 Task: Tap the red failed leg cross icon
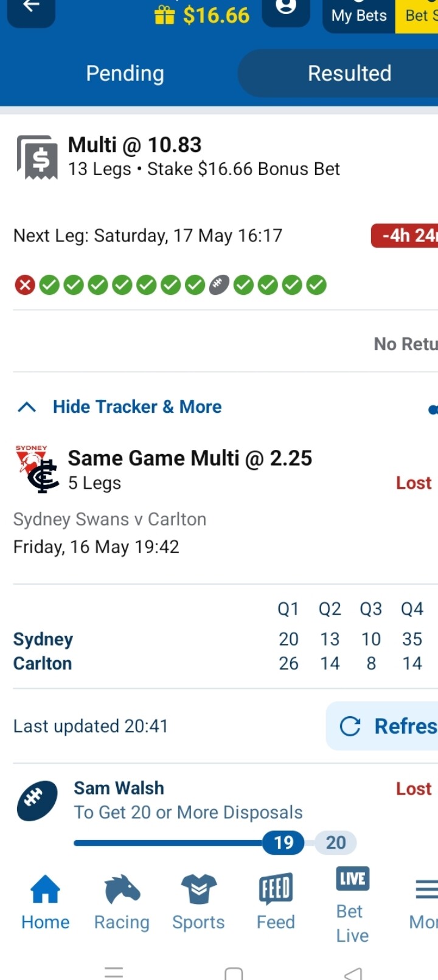point(25,285)
